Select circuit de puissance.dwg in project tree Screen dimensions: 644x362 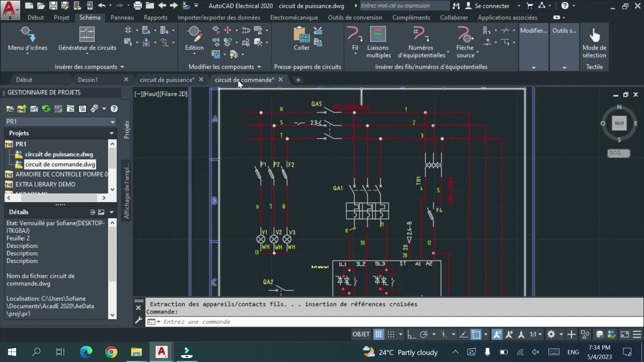pyautogui.click(x=59, y=154)
